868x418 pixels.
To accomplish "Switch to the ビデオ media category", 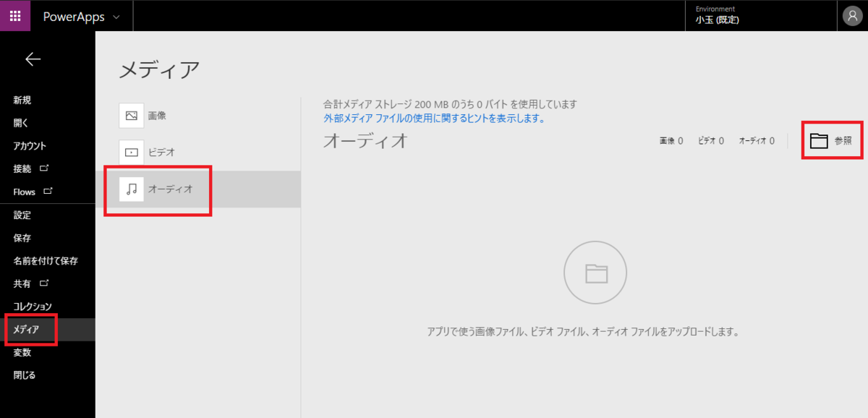I will point(197,153).
